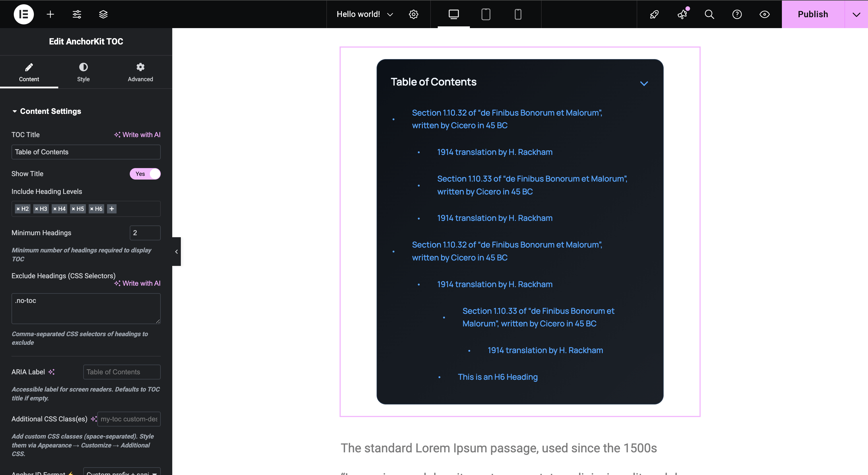Click the Add Element plus icon
Screen dimensions: 868x475
[x=50, y=14]
